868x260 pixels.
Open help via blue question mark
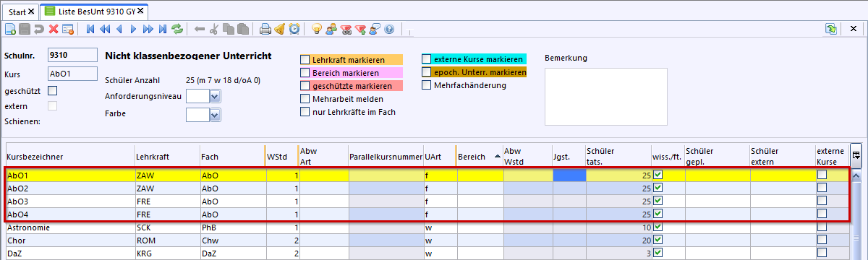point(389,30)
